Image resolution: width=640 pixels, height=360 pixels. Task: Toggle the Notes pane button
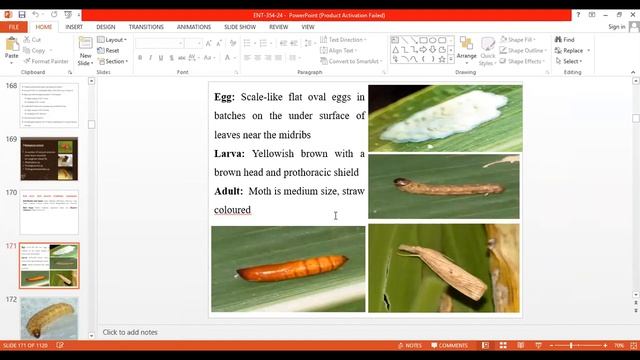click(410, 345)
